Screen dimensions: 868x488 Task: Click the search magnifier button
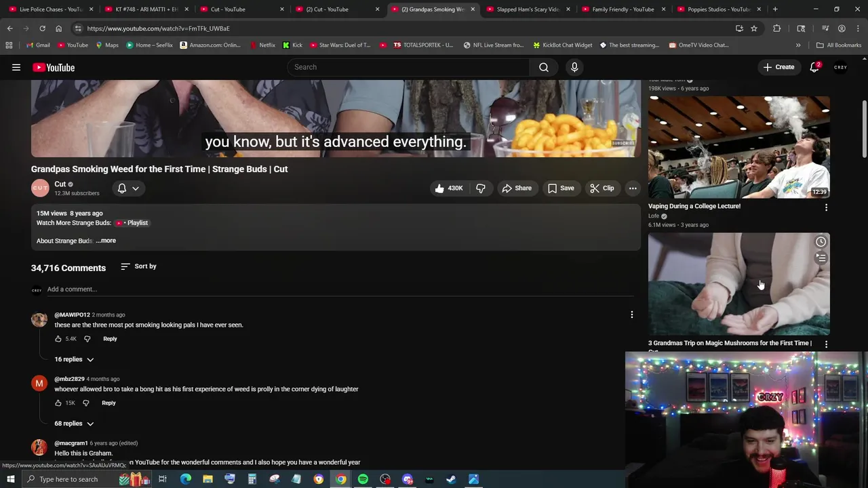pos(544,67)
